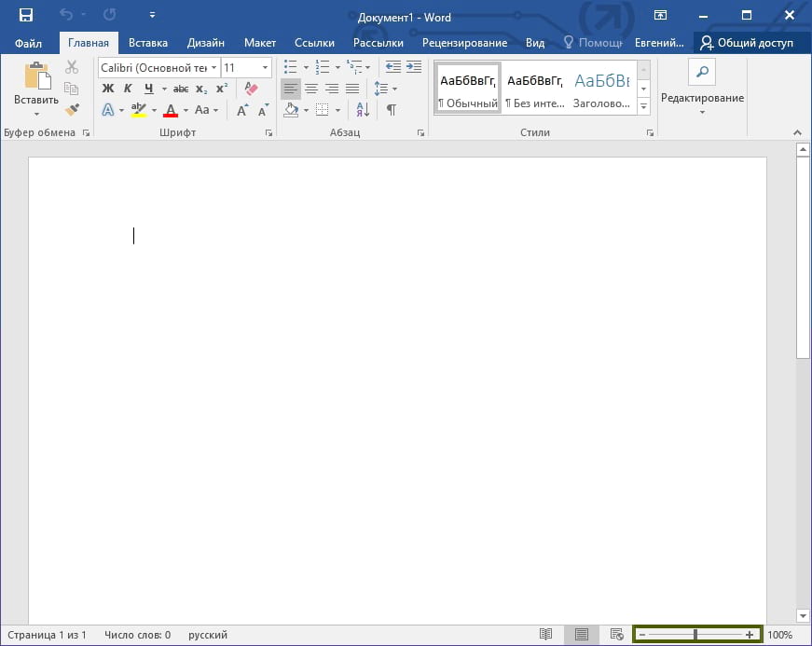The height and width of the screenshot is (646, 812).
Task: Click the Sort A-Я icon
Action: (x=364, y=110)
